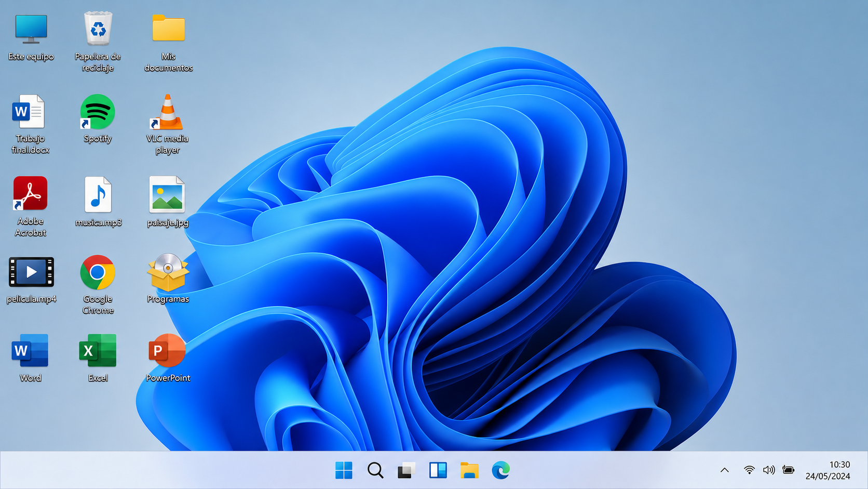Open taskbar search

click(375, 470)
